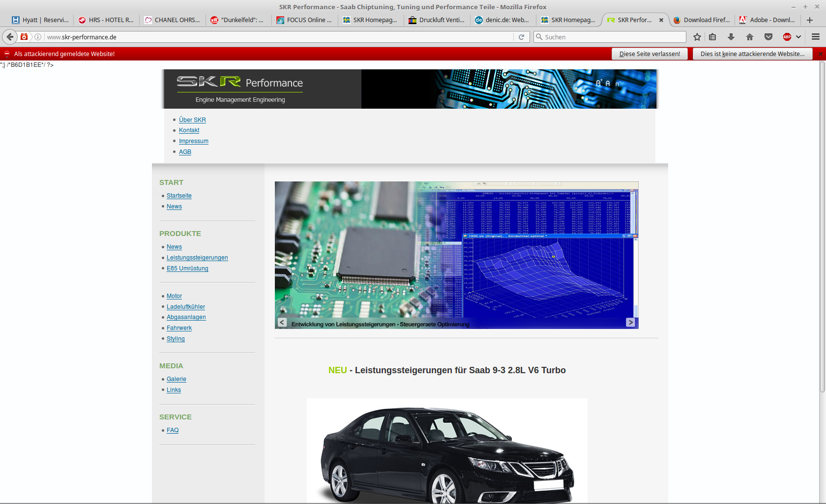
Task: Open the Leistungssteigerungen link
Action: click(x=197, y=258)
